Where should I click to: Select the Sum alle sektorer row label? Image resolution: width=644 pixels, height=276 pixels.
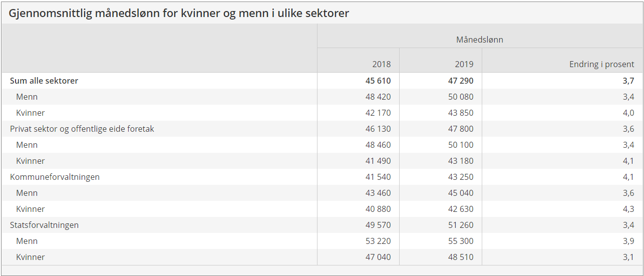pyautogui.click(x=44, y=81)
